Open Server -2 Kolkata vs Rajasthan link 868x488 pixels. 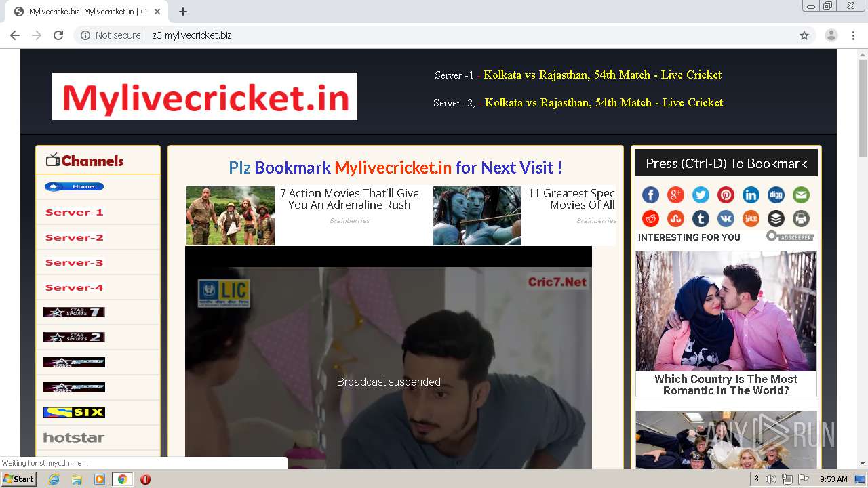click(604, 102)
